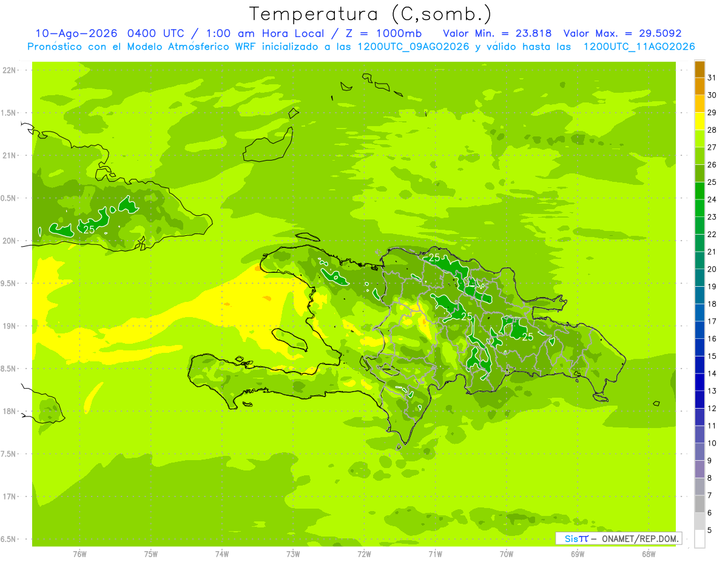
Task: Click the colorbar tick label '16'
Action: point(712,339)
